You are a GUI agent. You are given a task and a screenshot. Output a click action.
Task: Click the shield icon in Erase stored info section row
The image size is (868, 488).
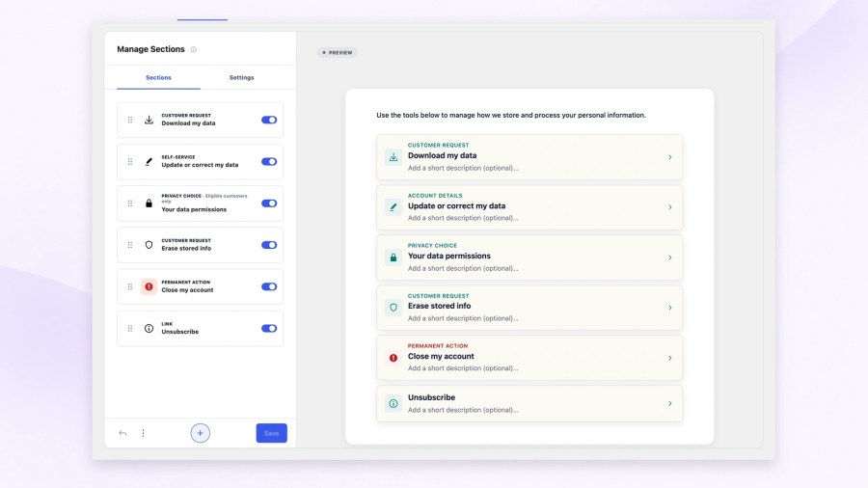point(149,245)
